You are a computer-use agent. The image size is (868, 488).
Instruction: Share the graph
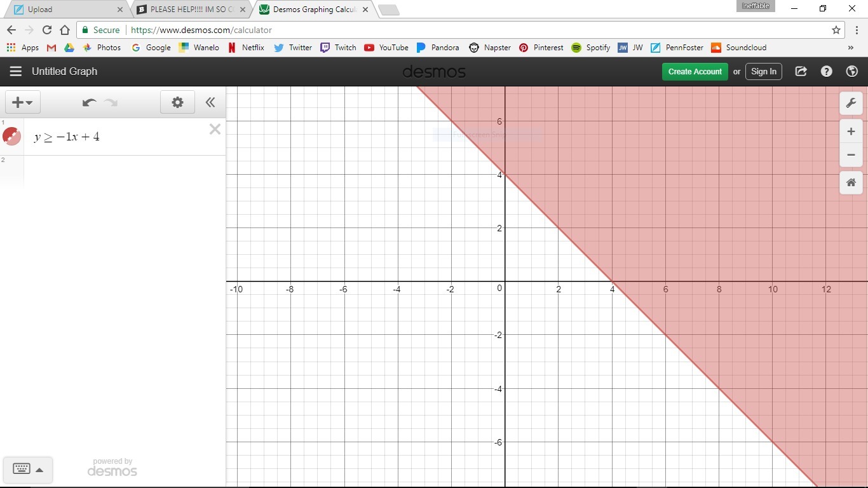coord(801,72)
